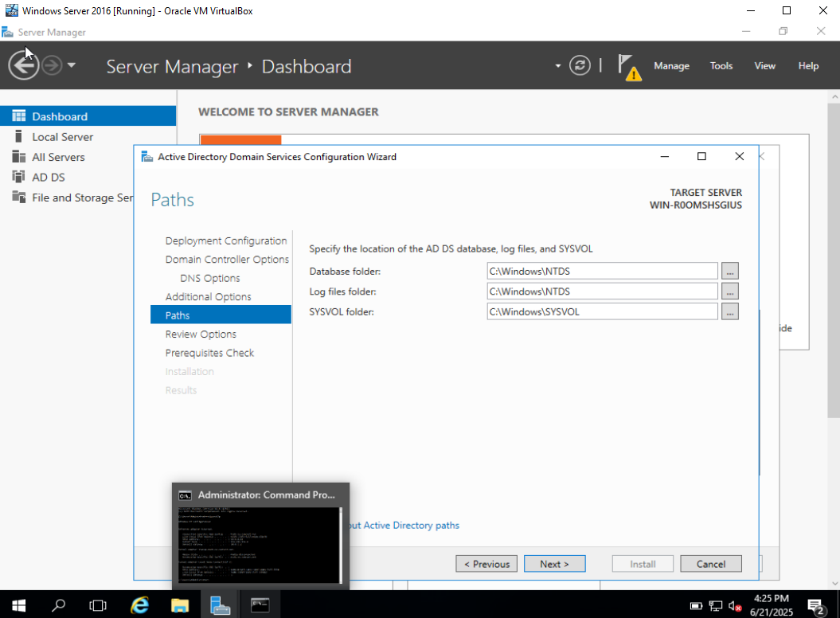Browse for the Database folder location

pos(729,272)
